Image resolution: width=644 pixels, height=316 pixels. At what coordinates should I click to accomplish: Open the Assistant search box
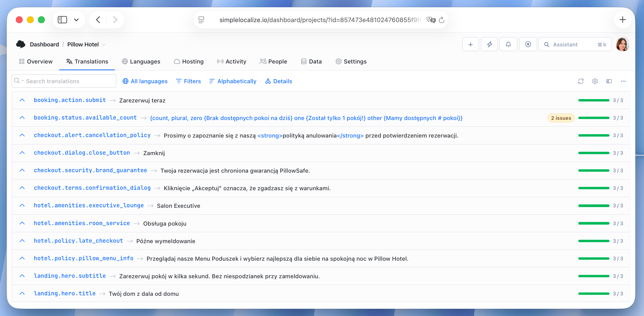(575, 44)
